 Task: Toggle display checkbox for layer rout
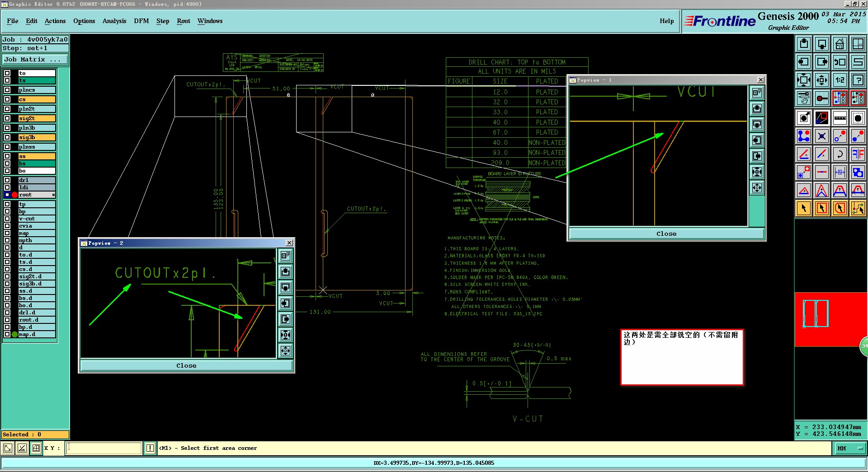[x=7, y=195]
